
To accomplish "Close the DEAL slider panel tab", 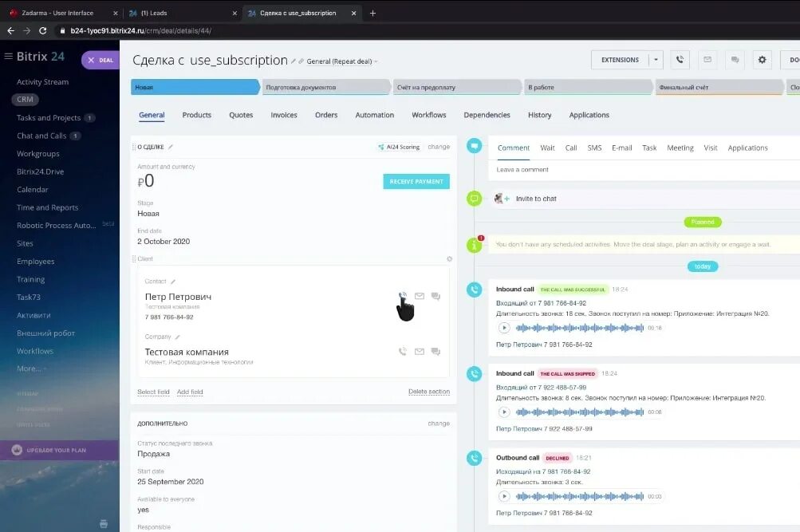I will point(91,60).
